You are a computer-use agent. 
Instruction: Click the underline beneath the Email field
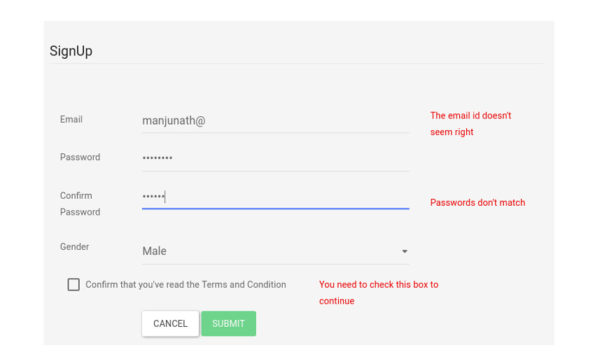(x=275, y=133)
